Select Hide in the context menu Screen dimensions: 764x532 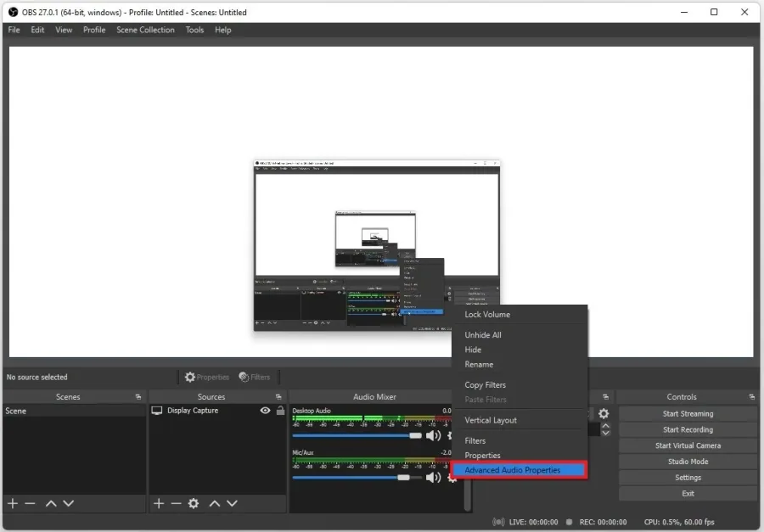[x=520, y=350]
